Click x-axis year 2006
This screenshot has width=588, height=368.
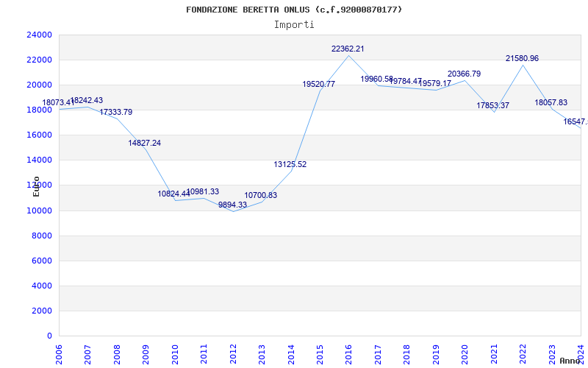coord(59,355)
